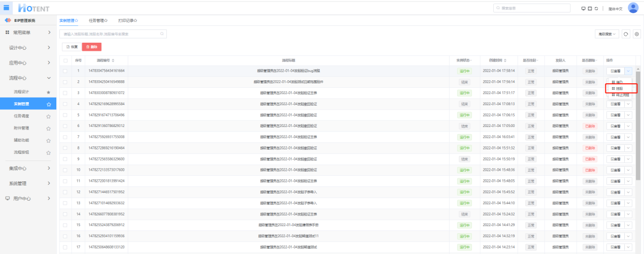Toggle favorite star for 流程按钮
This screenshot has width=644, height=254.
click(48, 152)
